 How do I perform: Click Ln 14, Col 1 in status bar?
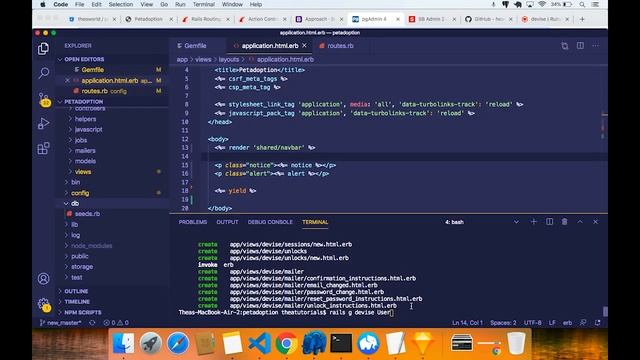tap(467, 322)
